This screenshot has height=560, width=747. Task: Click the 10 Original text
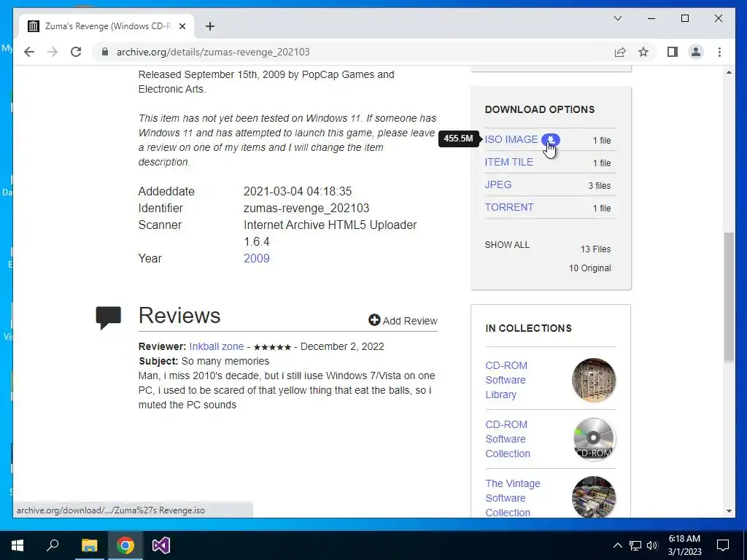click(x=589, y=268)
